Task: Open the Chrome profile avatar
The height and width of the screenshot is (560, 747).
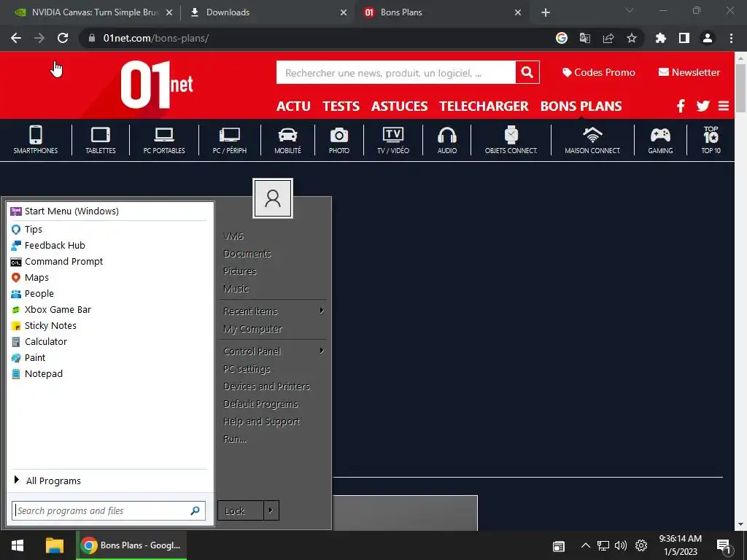Action: [708, 38]
